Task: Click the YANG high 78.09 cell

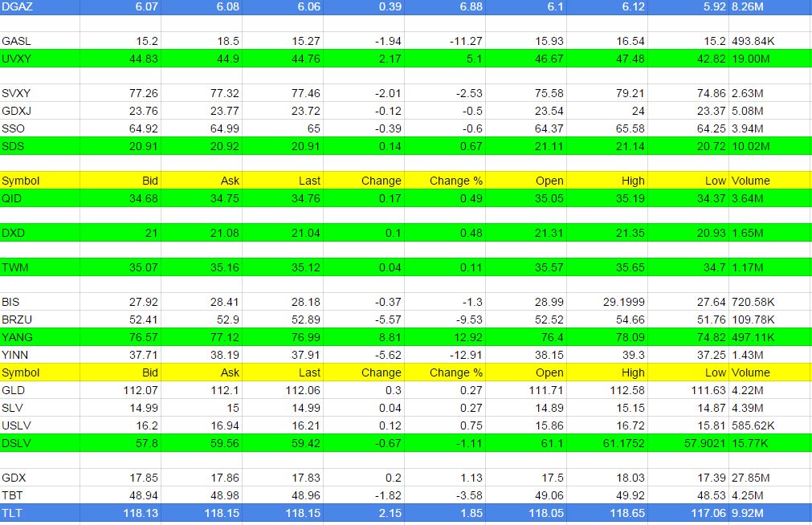Action: click(607, 337)
